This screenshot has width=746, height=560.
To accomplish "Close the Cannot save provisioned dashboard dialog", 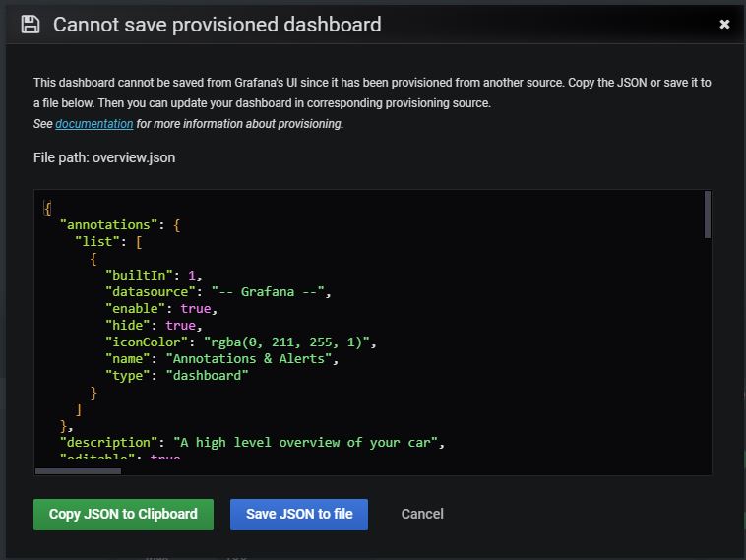I will (724, 25).
